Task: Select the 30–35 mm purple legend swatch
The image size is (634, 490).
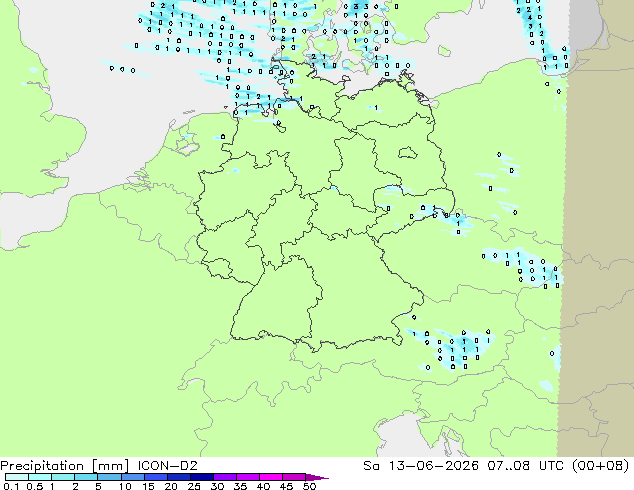Action: coord(225,477)
